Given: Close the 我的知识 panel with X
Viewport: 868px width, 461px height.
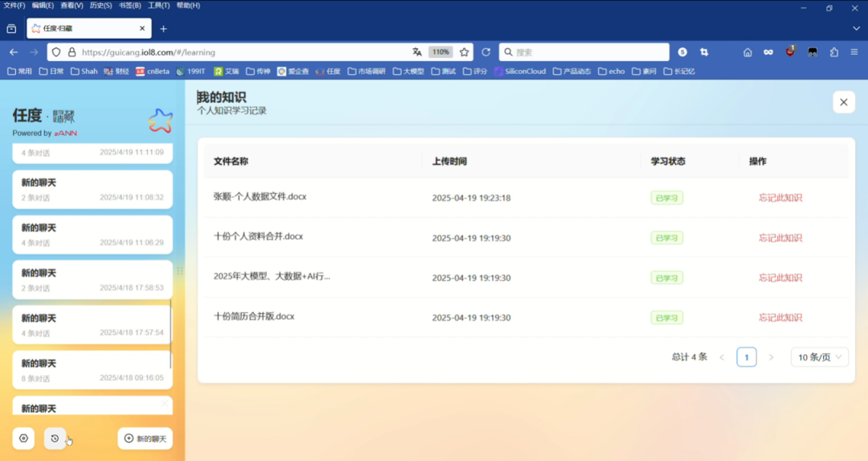Looking at the screenshot, I should [x=843, y=102].
